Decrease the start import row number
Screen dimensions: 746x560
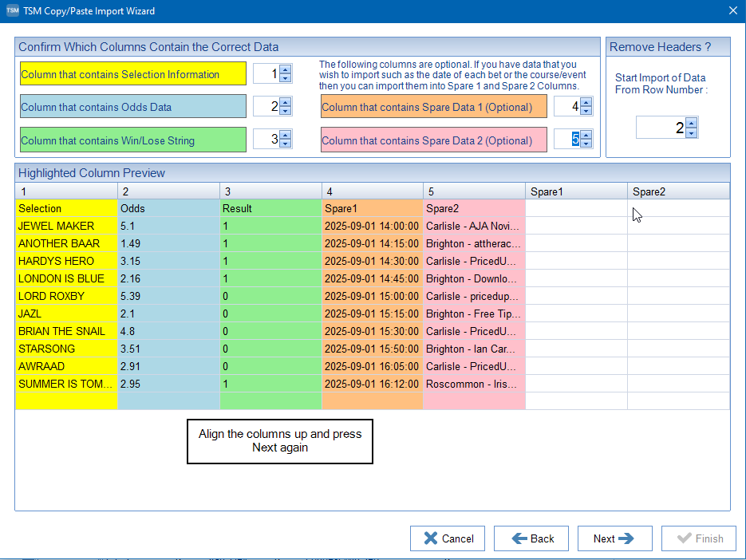click(692, 133)
